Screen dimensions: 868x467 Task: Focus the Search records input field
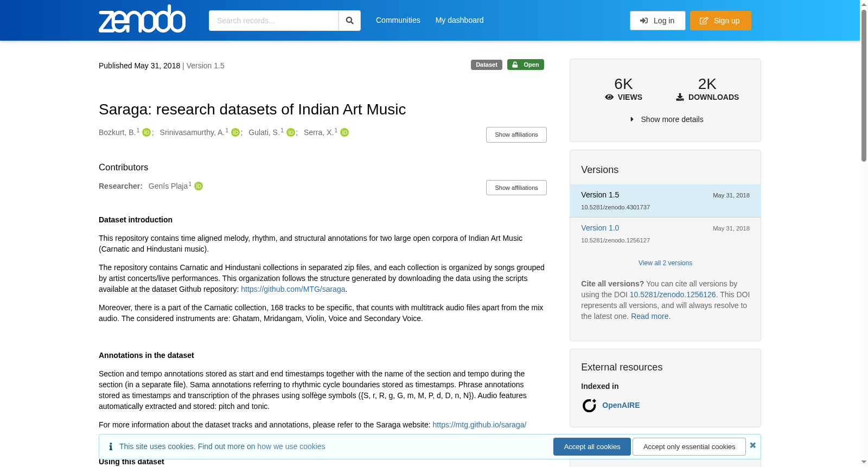(x=273, y=21)
